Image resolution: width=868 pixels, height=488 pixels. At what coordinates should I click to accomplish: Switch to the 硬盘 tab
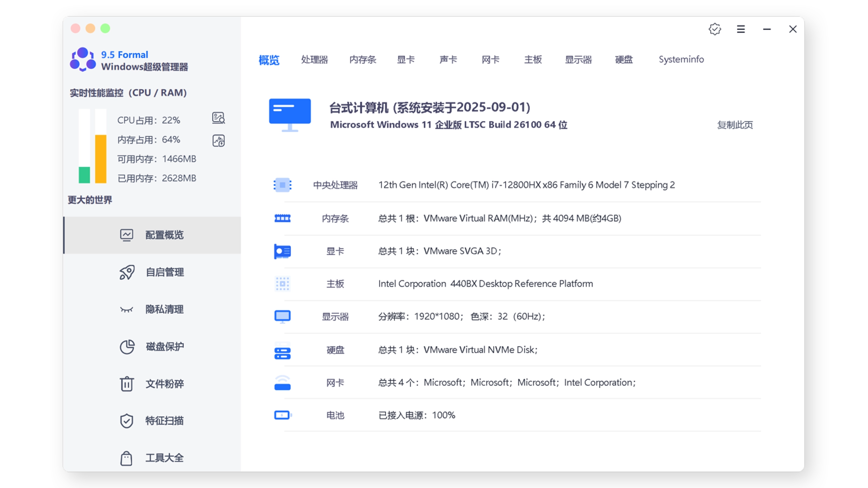pos(623,60)
